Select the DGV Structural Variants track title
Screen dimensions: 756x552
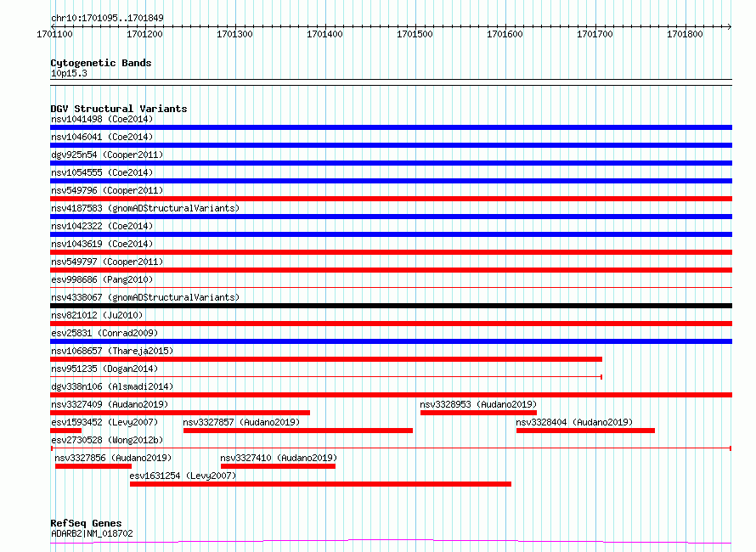coord(119,109)
